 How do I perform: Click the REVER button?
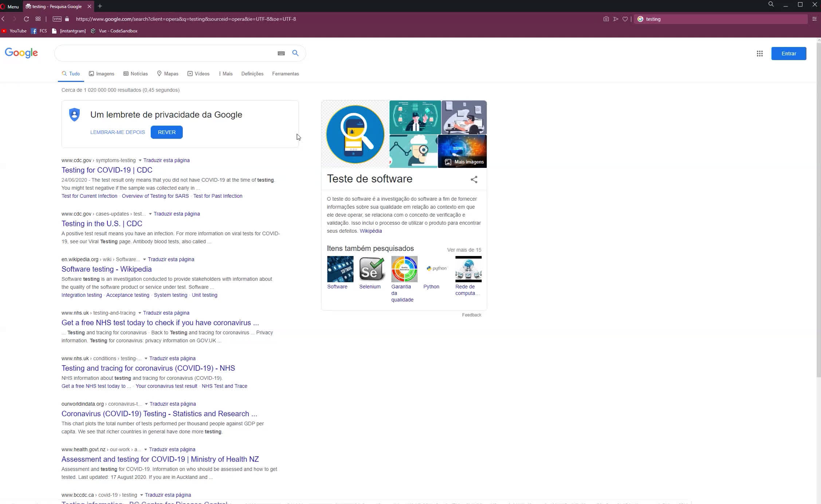coord(167,132)
